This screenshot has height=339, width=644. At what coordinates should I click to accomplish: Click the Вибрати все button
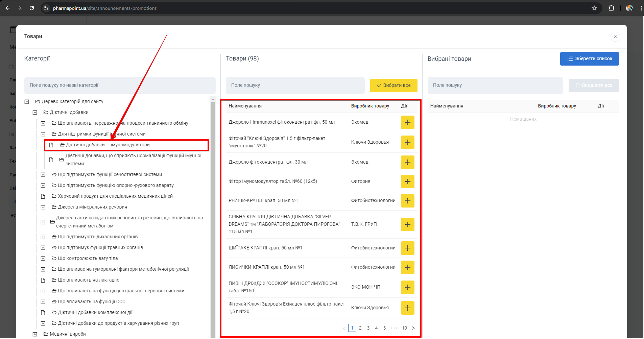pyautogui.click(x=393, y=86)
